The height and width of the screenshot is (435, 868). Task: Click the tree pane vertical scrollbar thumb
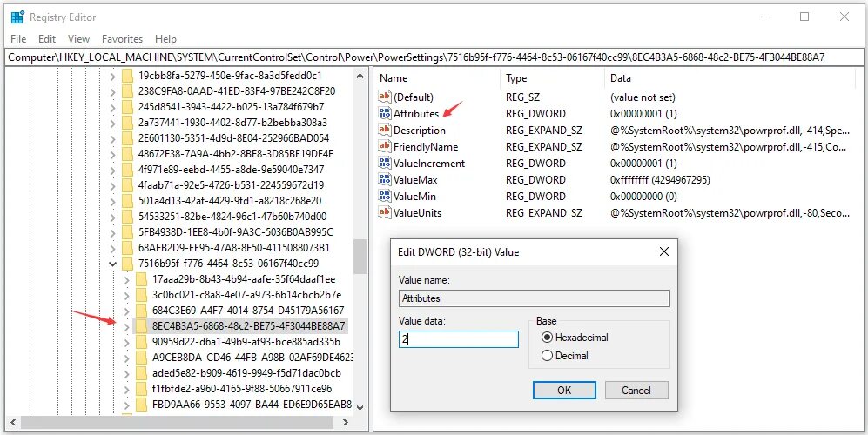(360, 257)
